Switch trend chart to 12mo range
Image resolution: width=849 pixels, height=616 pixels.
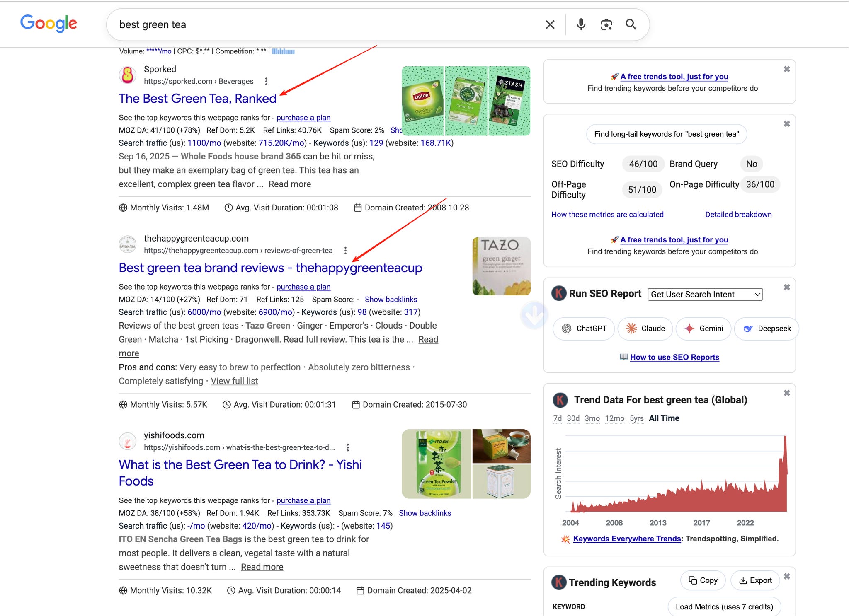(614, 418)
